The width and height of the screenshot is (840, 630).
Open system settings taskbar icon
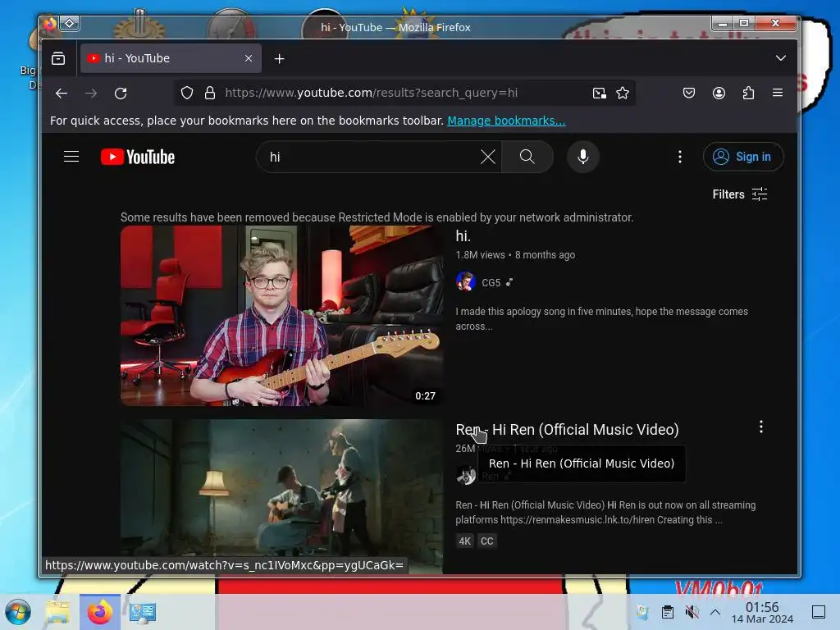[143, 612]
